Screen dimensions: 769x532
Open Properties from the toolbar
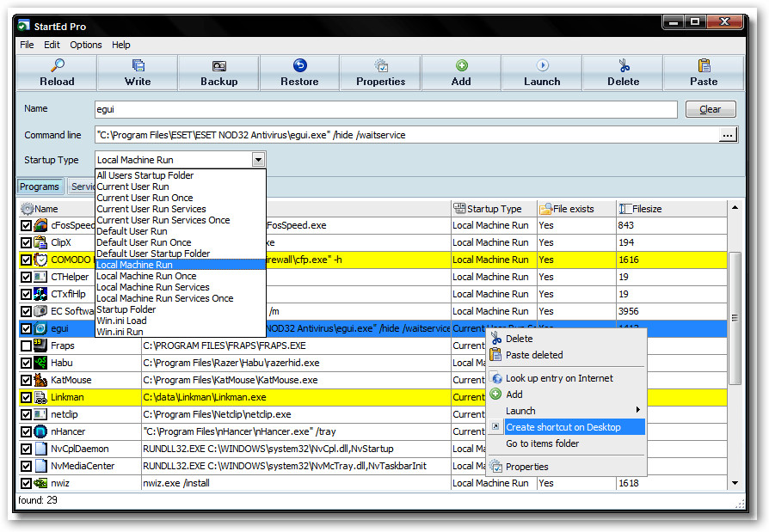tap(380, 73)
